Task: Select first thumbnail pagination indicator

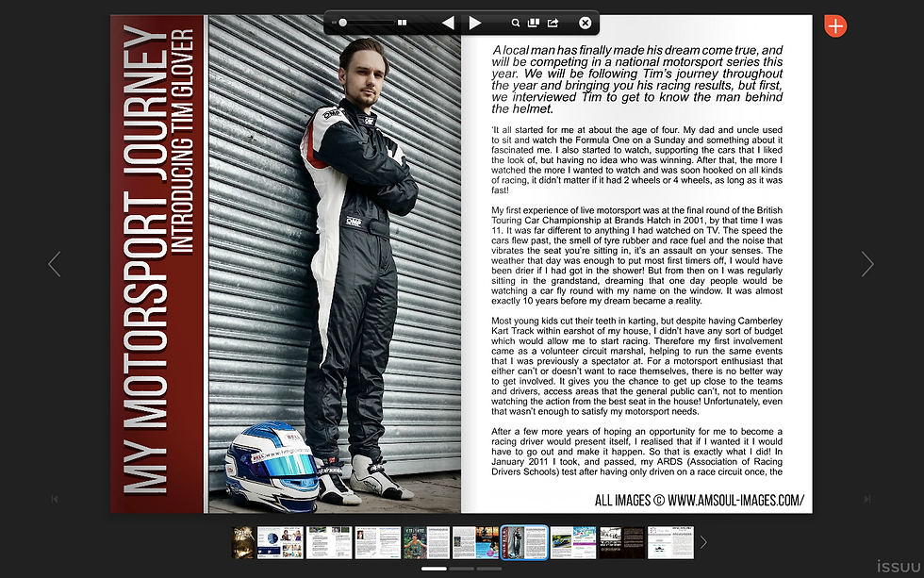Action: [x=434, y=569]
